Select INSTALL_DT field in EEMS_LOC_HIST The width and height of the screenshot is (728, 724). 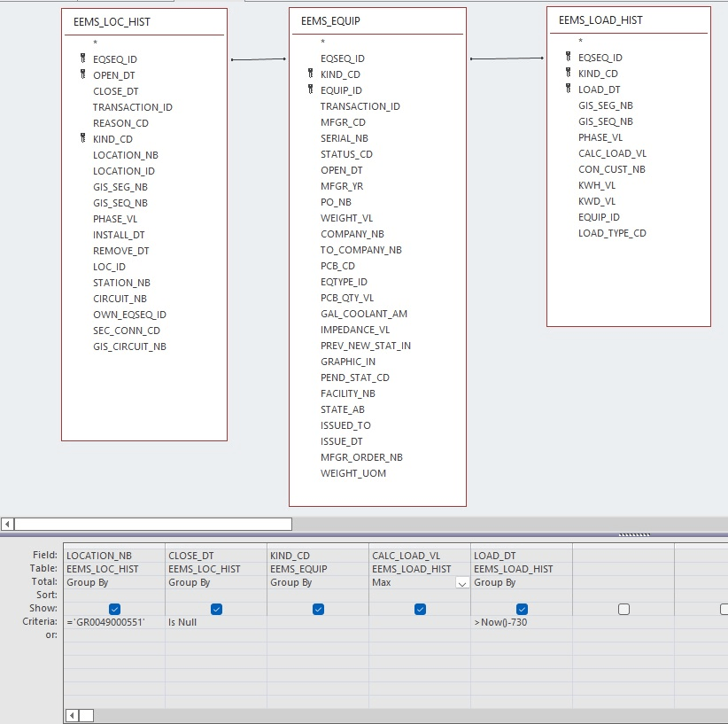coord(119,235)
